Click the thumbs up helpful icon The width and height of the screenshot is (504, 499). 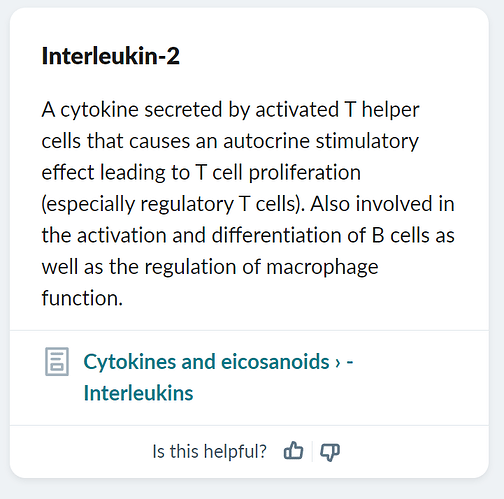(293, 451)
